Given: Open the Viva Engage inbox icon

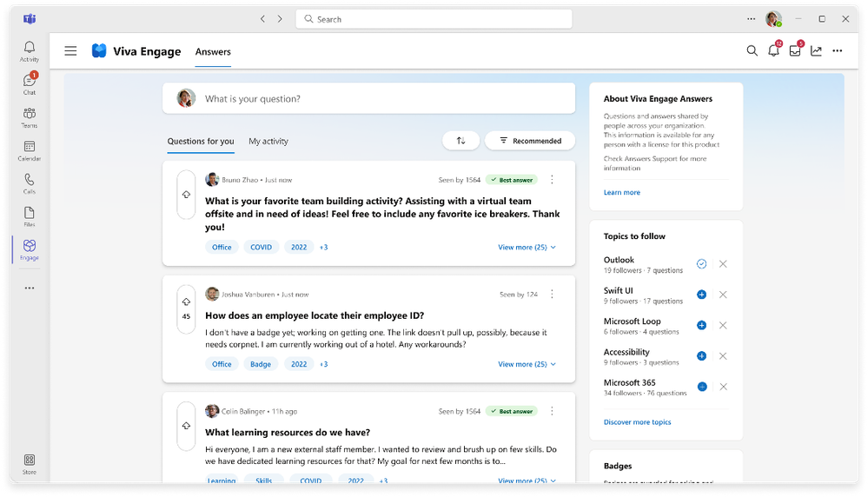Looking at the screenshot, I should click(x=796, y=50).
